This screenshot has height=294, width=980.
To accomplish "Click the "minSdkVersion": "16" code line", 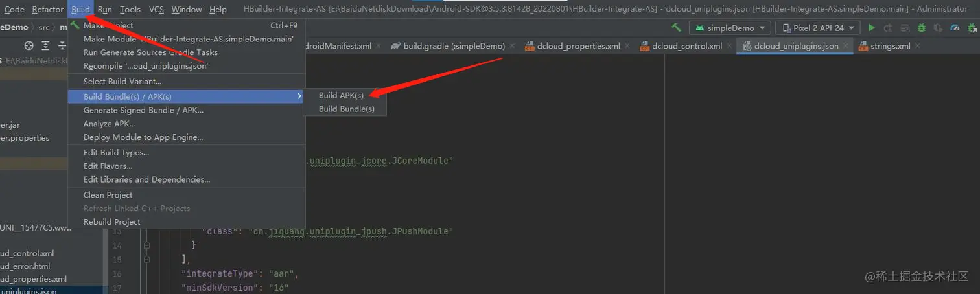I will tap(235, 288).
